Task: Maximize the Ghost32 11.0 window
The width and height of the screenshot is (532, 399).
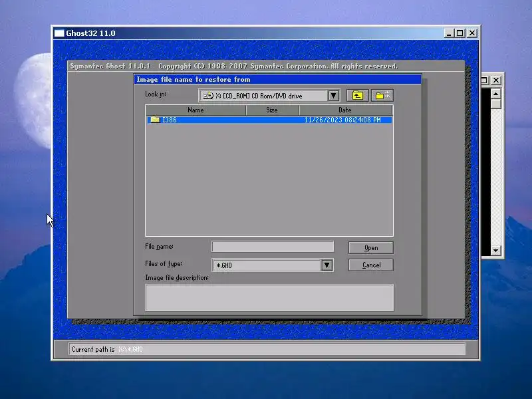Action: (x=460, y=33)
